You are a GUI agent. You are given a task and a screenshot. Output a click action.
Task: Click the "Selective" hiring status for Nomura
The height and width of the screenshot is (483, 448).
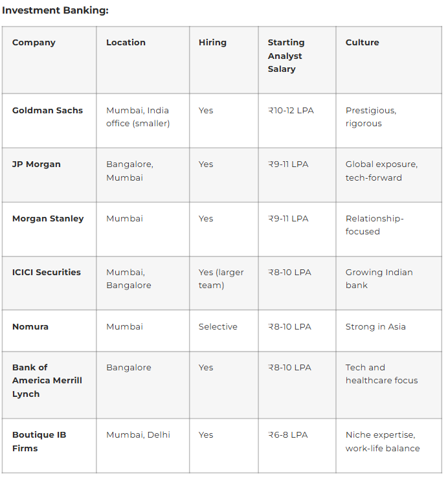tap(218, 327)
